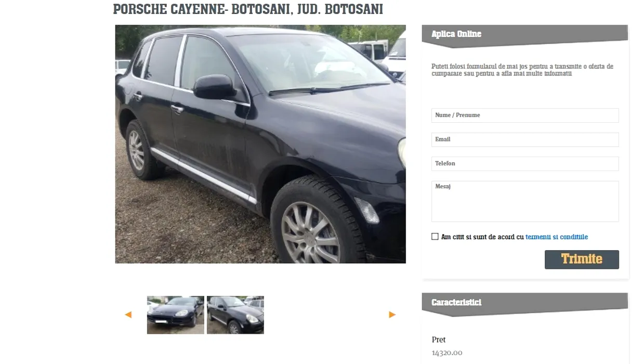Click the Nume / Prenume field
The width and height of the screenshot is (644, 364).
pyautogui.click(x=525, y=115)
